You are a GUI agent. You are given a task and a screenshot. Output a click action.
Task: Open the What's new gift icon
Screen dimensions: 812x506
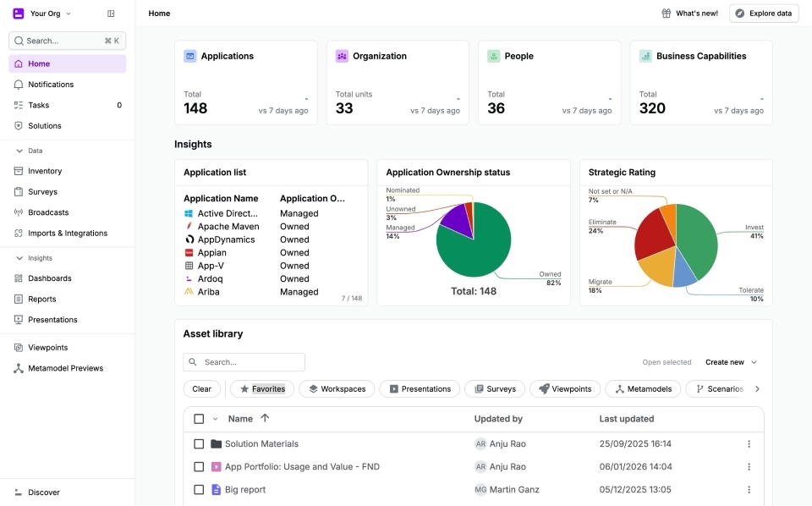click(x=667, y=14)
